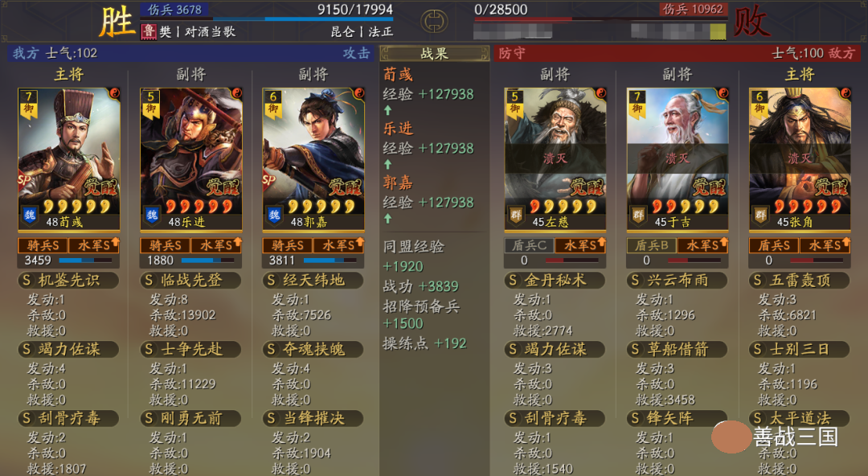Image resolution: width=868 pixels, height=476 pixels.
Task: Open the 夺魂挟魄 skill button
Action: coord(313,349)
